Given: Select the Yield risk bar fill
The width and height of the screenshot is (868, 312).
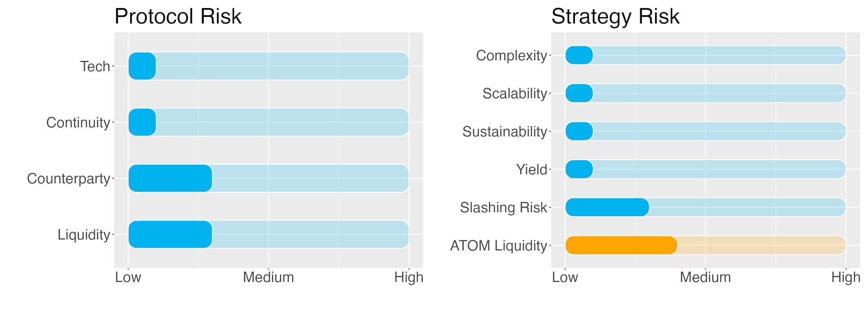Looking at the screenshot, I should pyautogui.click(x=579, y=169).
